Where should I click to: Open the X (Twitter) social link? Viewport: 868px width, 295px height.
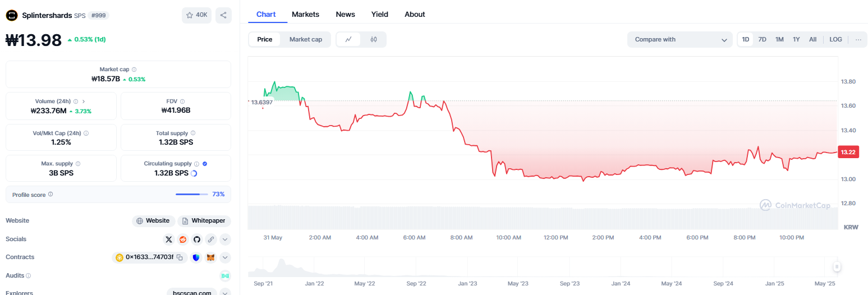point(169,239)
